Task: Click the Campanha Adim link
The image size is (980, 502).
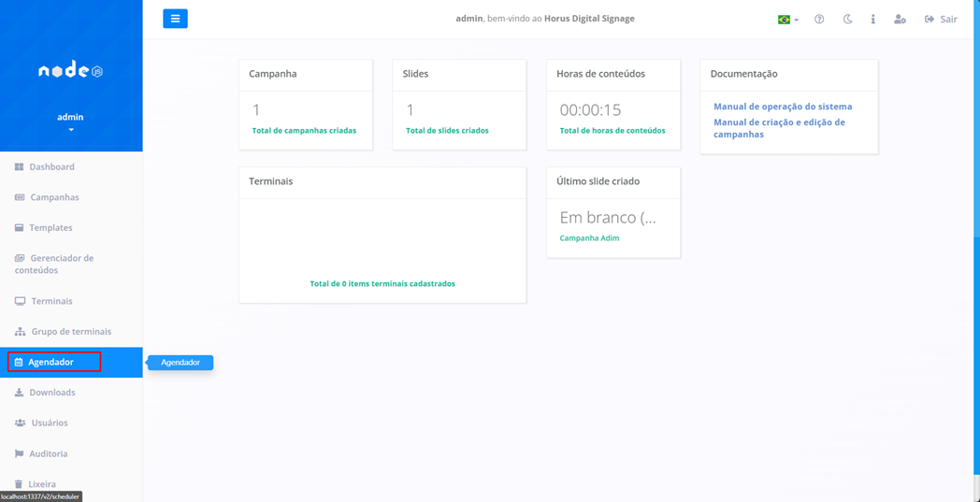Action: coord(589,238)
